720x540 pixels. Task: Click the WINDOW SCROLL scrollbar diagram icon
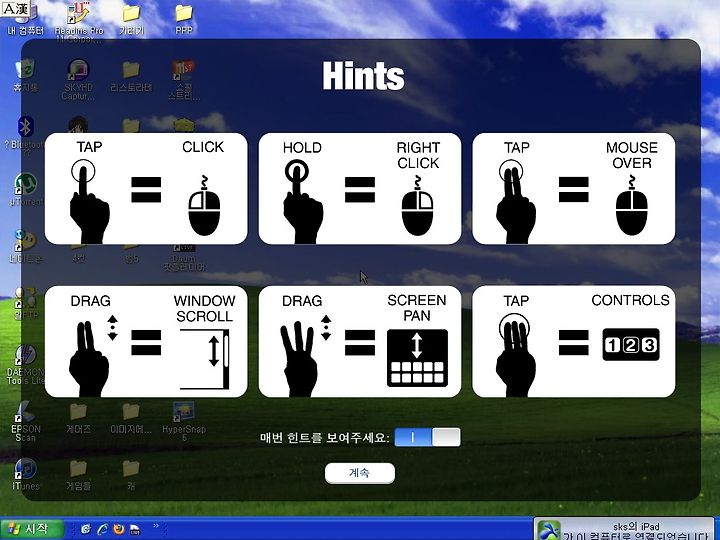pyautogui.click(x=205, y=359)
